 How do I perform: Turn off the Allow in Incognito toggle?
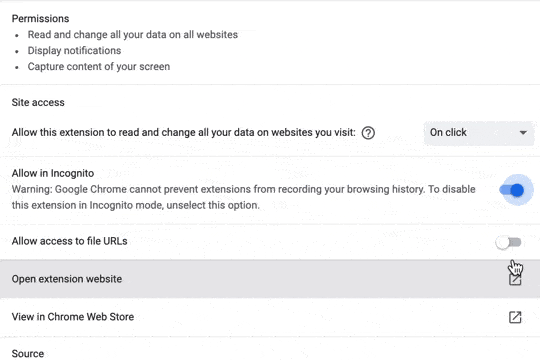click(512, 190)
